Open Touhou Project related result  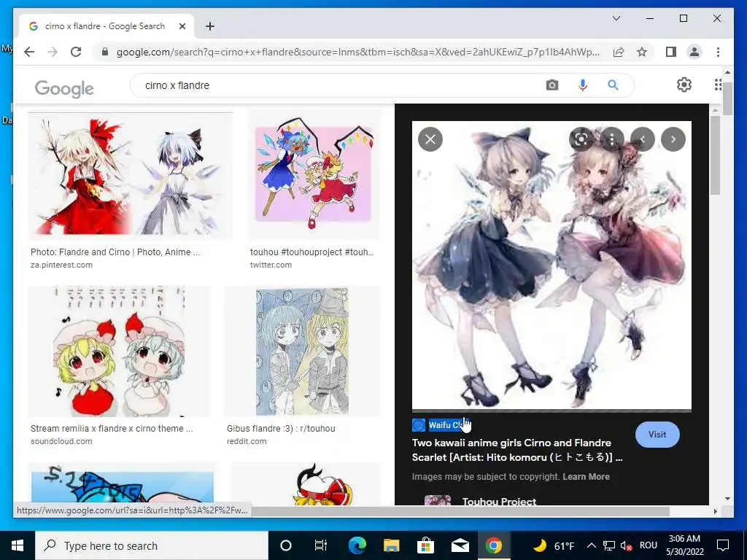point(499,501)
